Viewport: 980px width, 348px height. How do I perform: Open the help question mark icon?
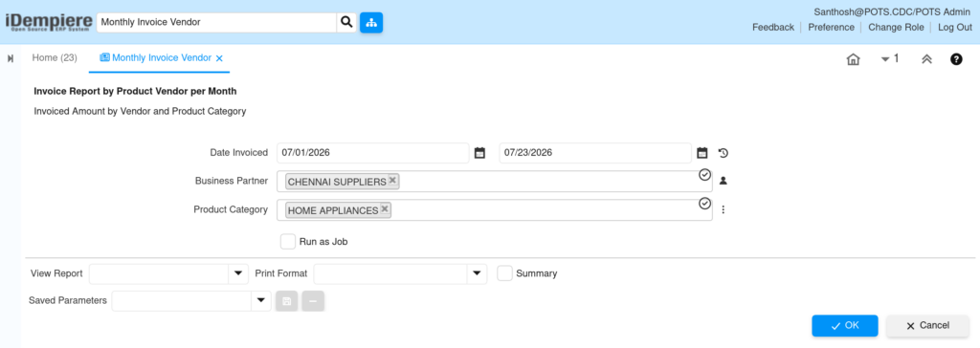[956, 59]
